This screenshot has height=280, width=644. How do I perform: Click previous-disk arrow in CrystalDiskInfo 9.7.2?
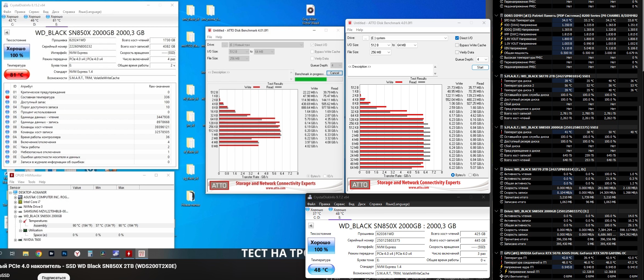click(311, 226)
